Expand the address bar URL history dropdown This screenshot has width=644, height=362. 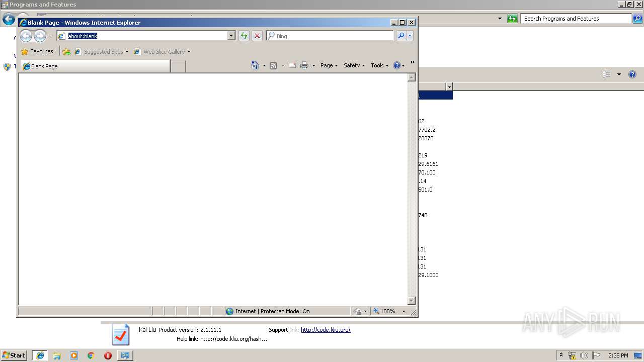click(231, 36)
